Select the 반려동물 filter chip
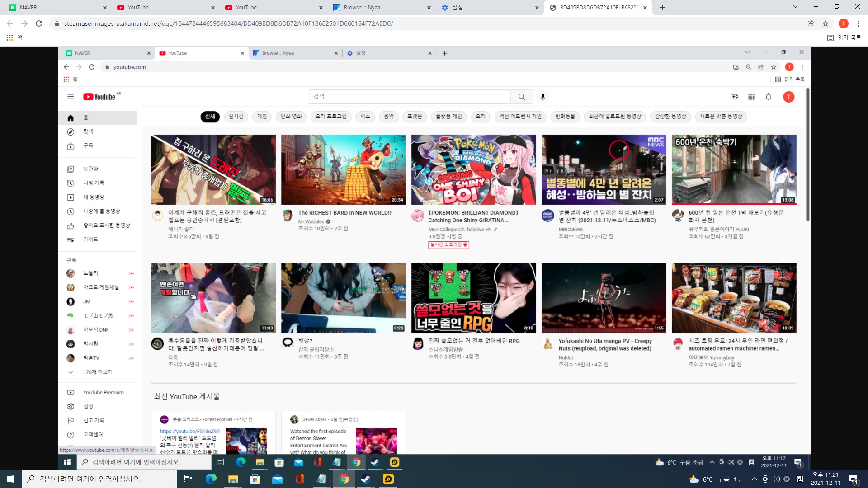 point(565,117)
